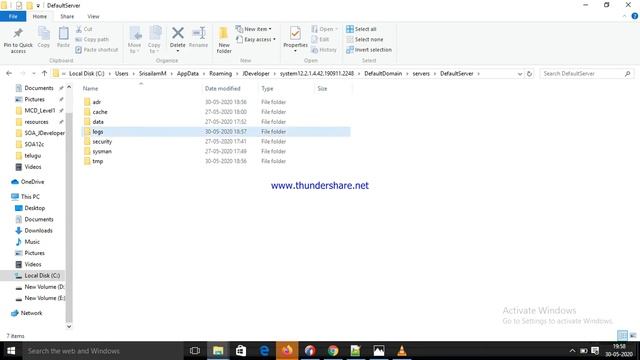Open Task View on taskbar
Screen dimensions: 640x360
pyautogui.click(x=195, y=351)
